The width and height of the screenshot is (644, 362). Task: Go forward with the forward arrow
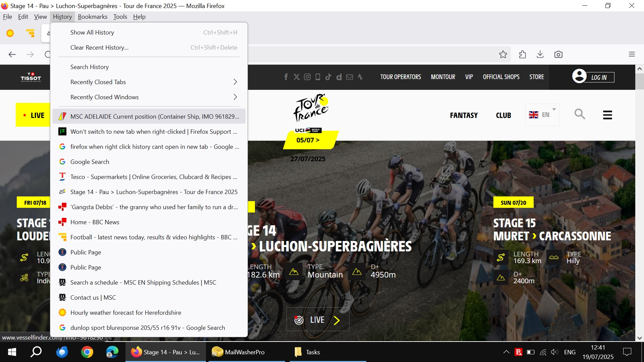click(30, 54)
